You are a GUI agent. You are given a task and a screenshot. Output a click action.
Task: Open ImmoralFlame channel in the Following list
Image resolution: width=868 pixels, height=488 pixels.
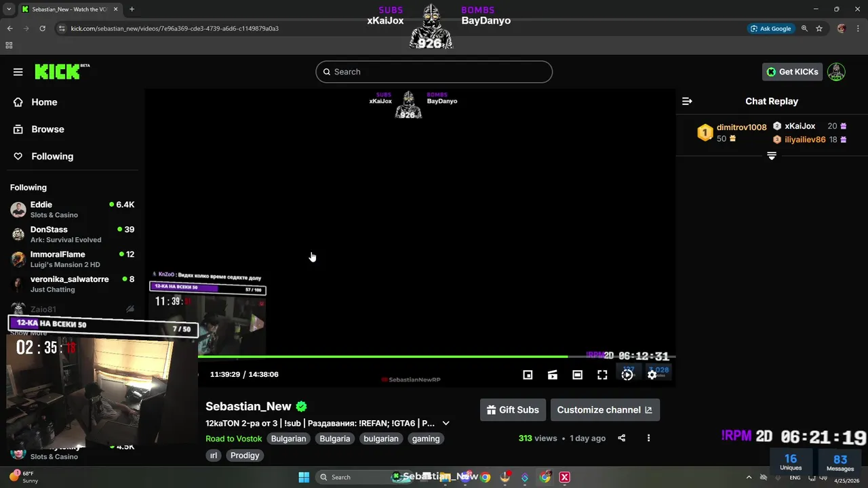coord(72,260)
